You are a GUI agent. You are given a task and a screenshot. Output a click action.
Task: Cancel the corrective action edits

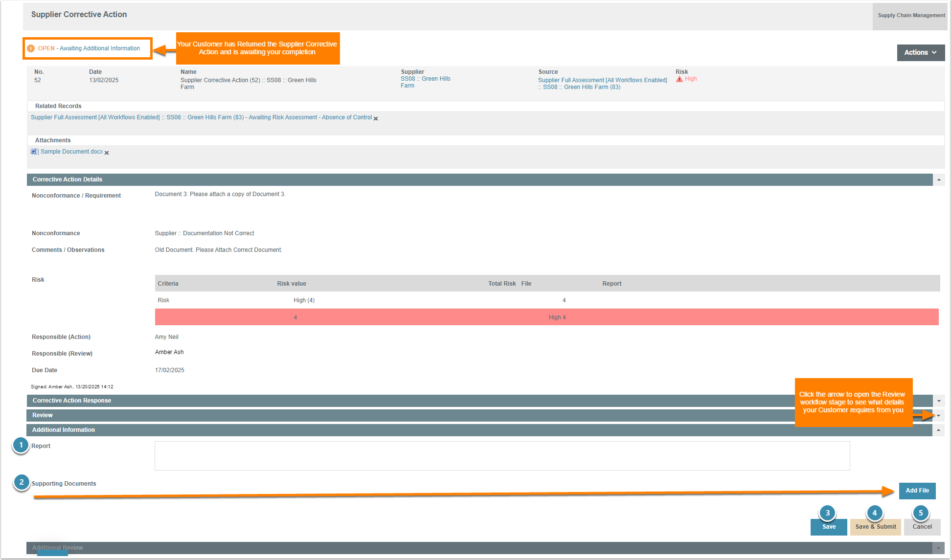922,527
